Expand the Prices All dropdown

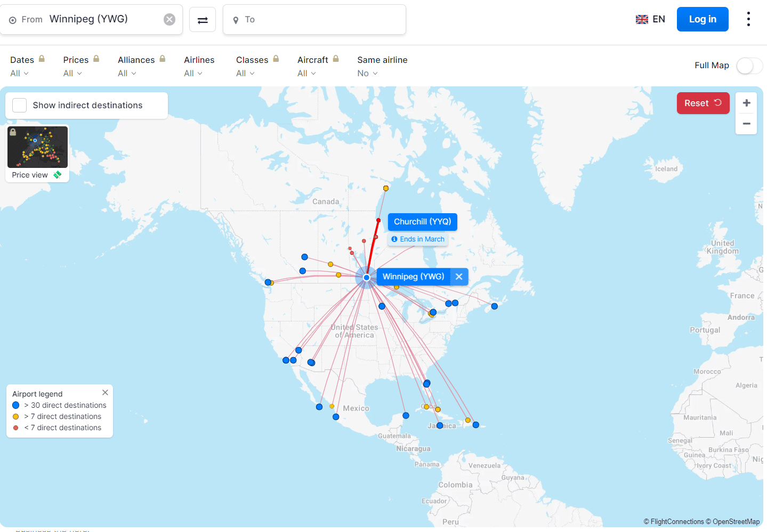(x=72, y=74)
